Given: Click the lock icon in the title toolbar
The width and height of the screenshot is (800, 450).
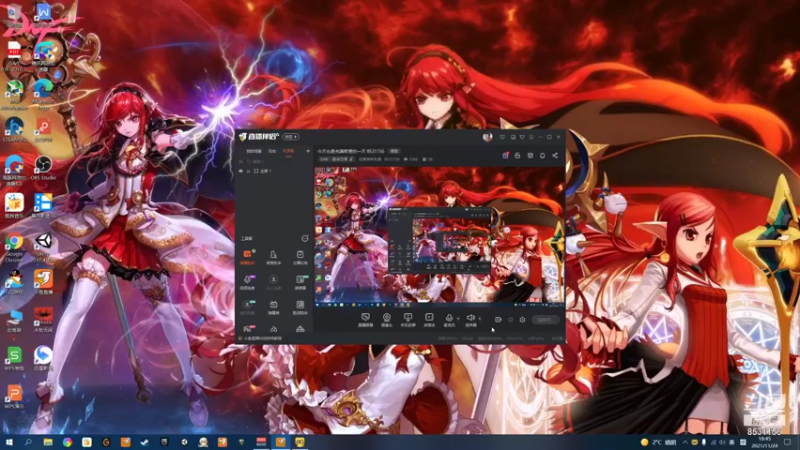Looking at the screenshot, I should click(517, 155).
